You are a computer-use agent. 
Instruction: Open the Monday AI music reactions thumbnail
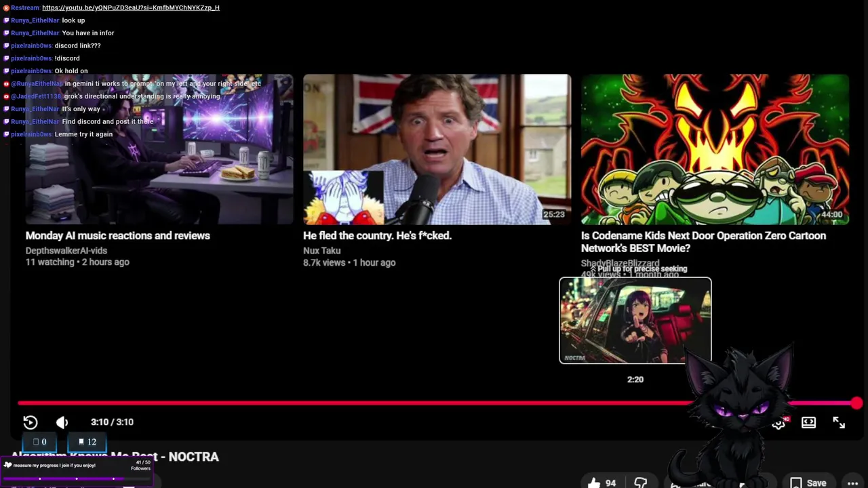159,149
